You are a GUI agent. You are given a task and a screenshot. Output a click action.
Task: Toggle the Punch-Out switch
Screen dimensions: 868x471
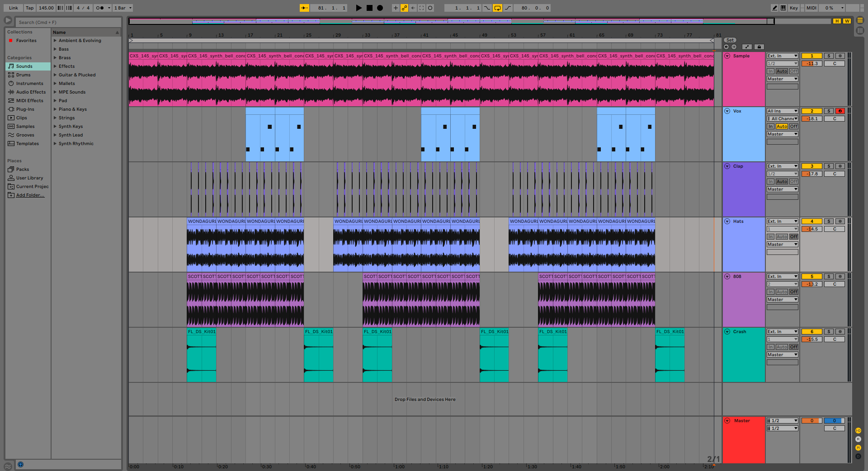coord(508,8)
